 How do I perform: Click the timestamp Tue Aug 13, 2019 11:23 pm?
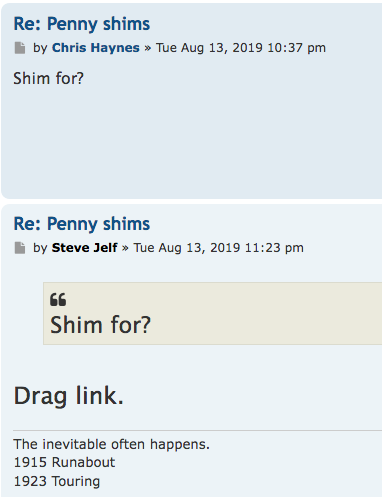click(x=219, y=248)
